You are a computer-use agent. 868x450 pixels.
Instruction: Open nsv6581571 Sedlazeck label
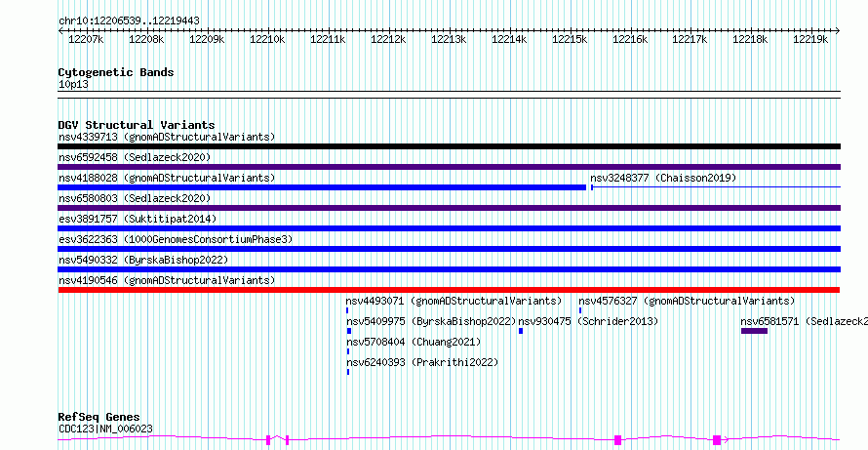pos(805,321)
